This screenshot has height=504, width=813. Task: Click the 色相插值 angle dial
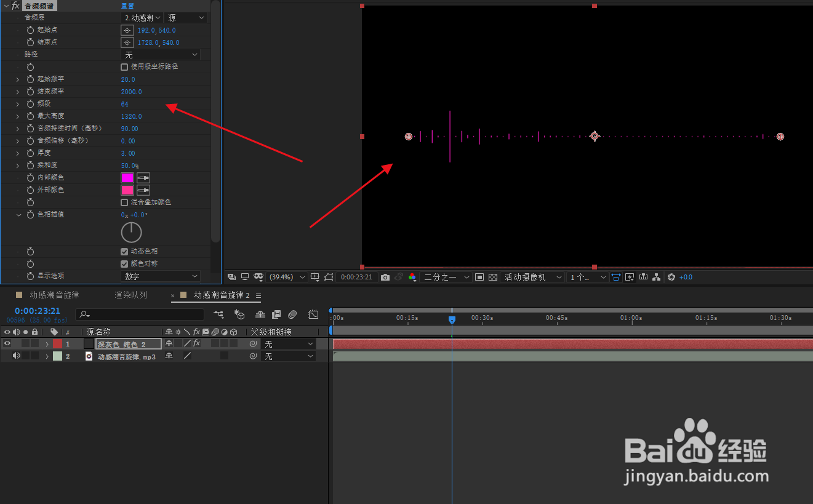[x=132, y=232]
